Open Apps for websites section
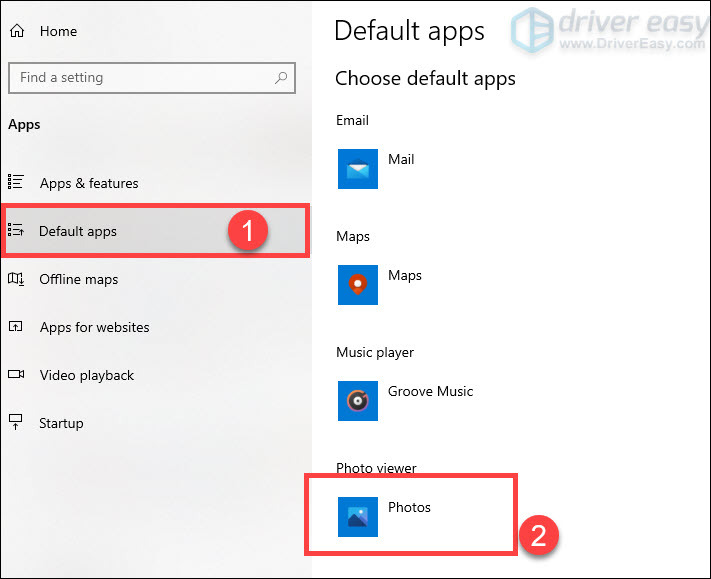This screenshot has height=579, width=711. pyautogui.click(x=94, y=327)
